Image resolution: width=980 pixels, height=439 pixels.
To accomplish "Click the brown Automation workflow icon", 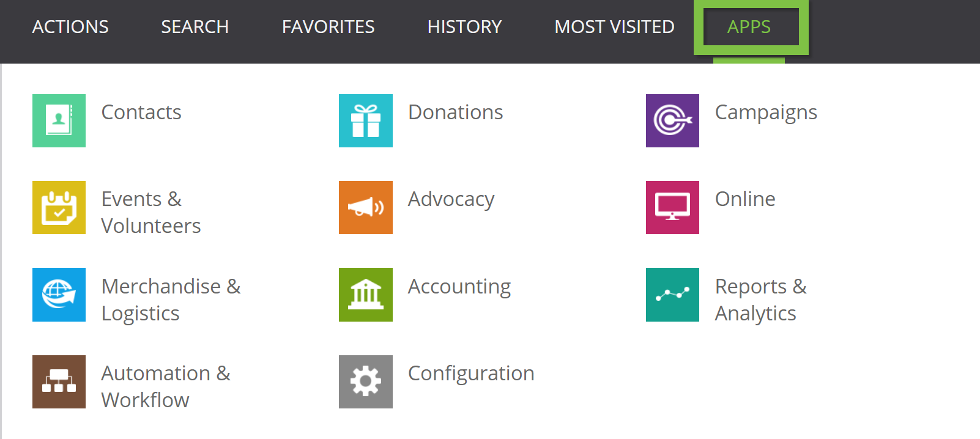I will tap(59, 382).
